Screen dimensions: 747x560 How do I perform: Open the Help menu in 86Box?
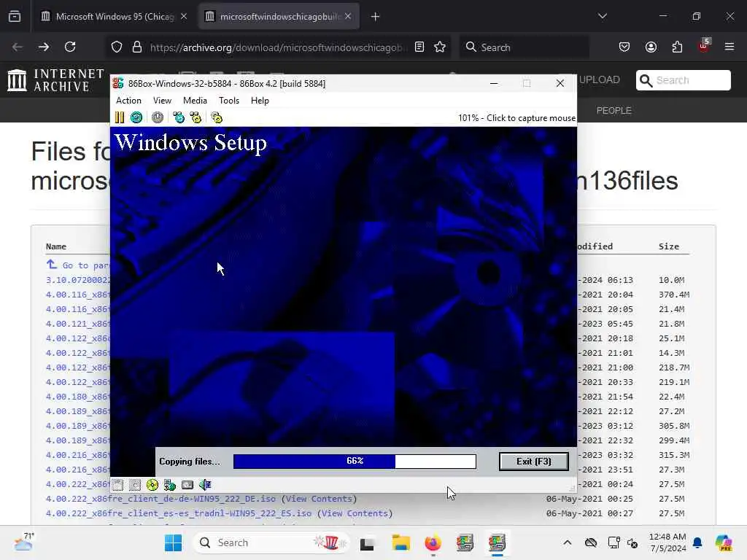260,101
